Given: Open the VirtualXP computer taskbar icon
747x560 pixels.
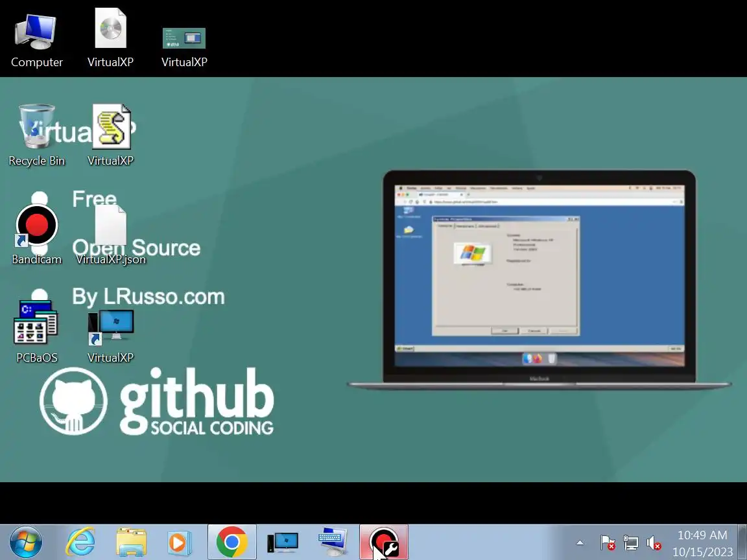Looking at the screenshot, I should (283, 542).
